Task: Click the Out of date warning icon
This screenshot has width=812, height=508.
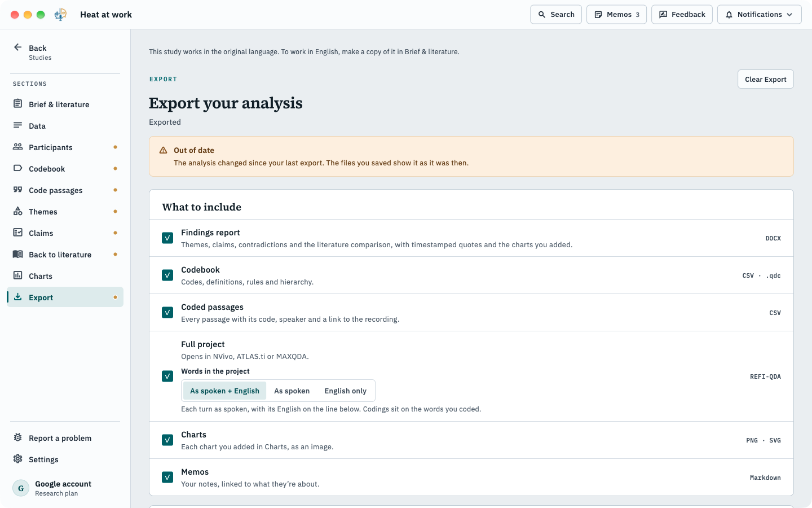Action: pyautogui.click(x=164, y=150)
